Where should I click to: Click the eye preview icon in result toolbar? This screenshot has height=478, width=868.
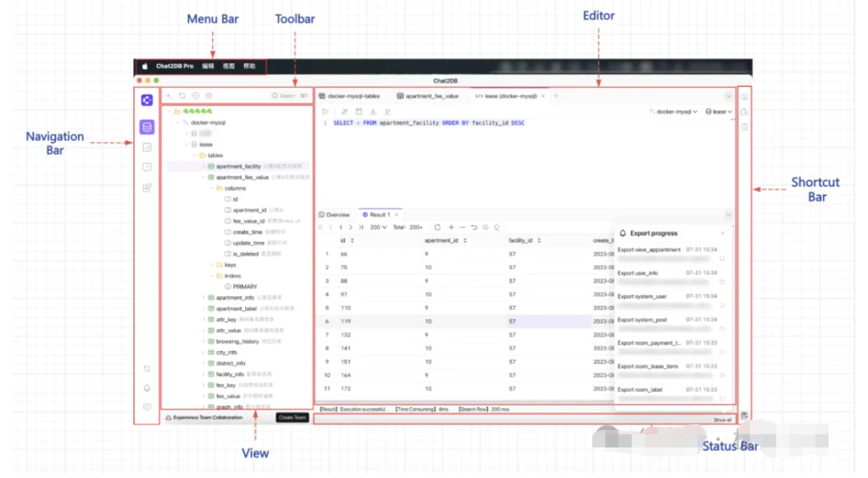tap(485, 227)
